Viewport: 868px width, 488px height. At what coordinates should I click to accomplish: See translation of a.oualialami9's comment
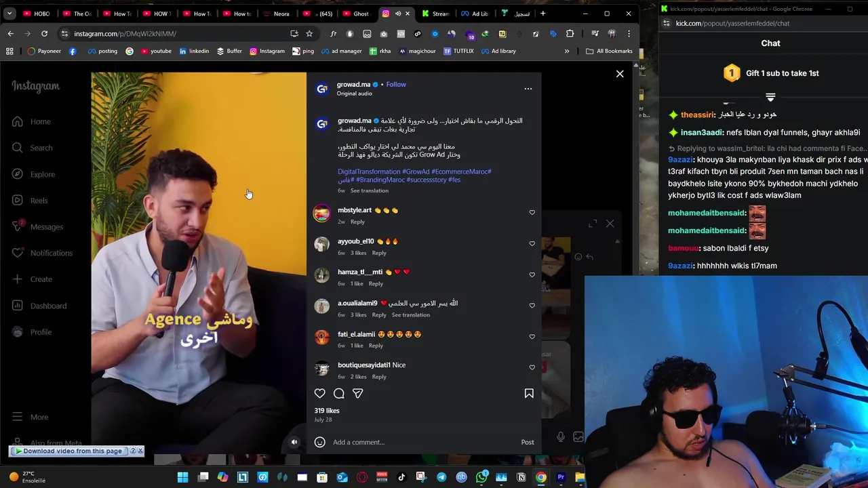click(411, 315)
